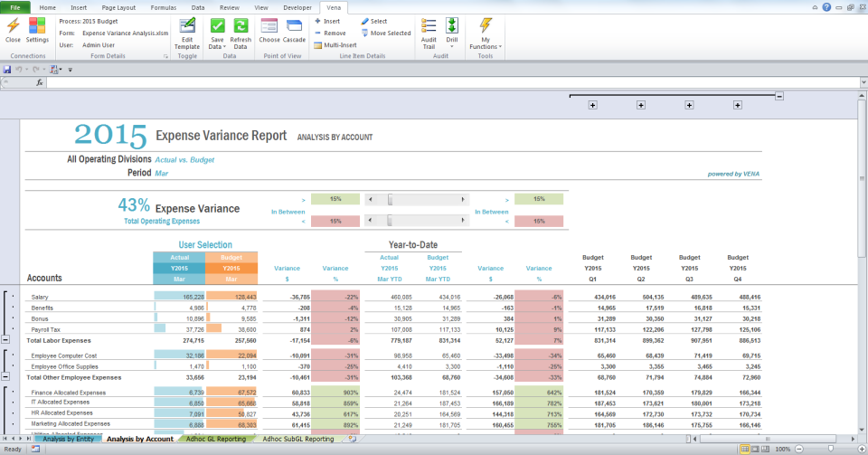Open the Page Layout ribbon tab
Viewport: 868px width, 455px height.
(x=118, y=8)
